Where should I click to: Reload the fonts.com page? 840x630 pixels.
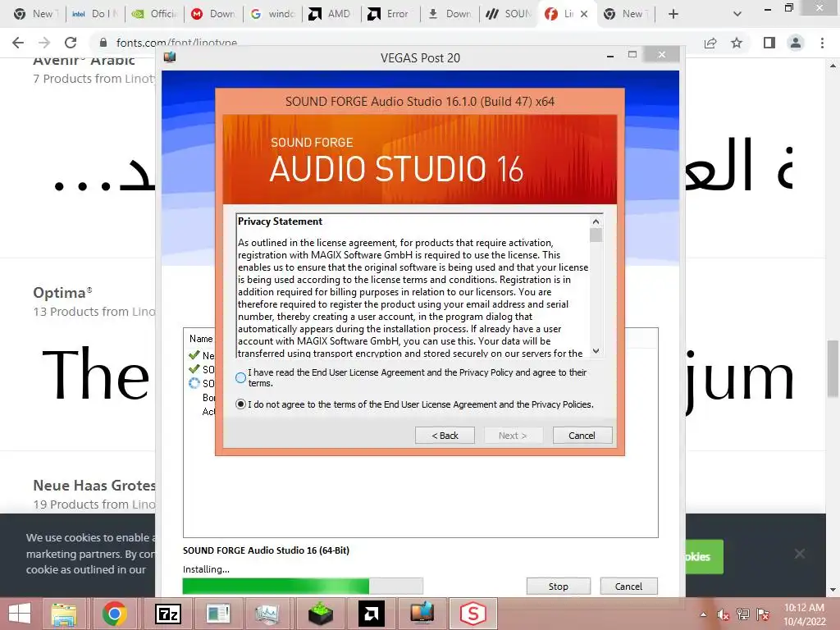[x=71, y=43]
